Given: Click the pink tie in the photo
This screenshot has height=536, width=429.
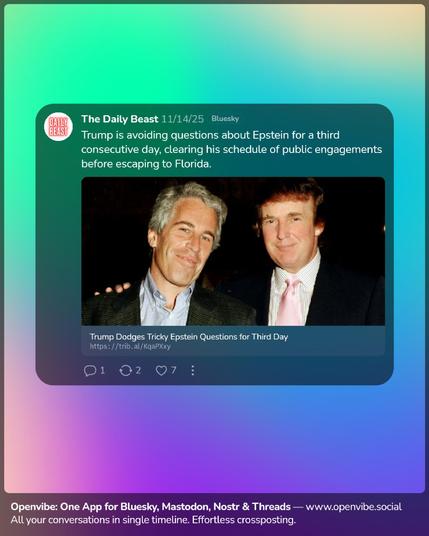Looking at the screenshot, I should [x=290, y=300].
